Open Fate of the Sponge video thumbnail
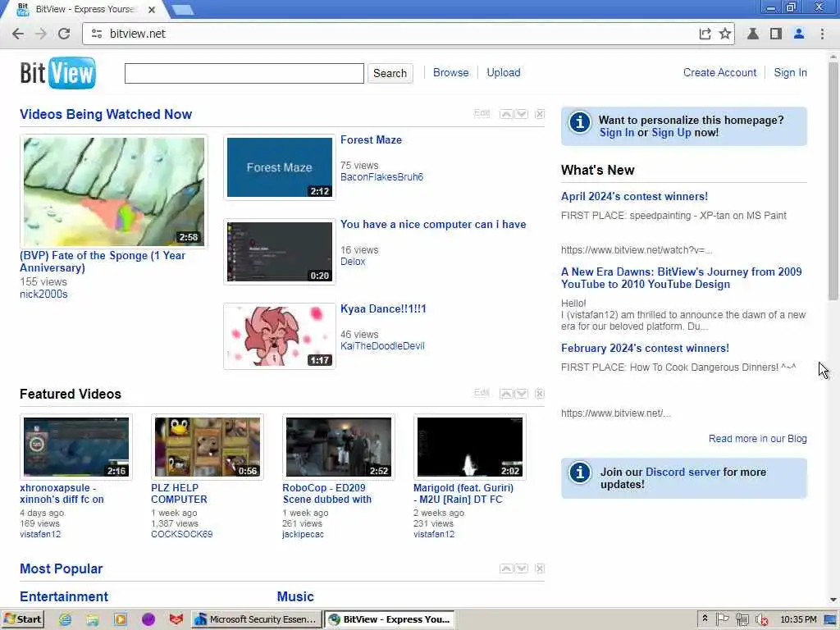The height and width of the screenshot is (630, 840). (x=114, y=191)
